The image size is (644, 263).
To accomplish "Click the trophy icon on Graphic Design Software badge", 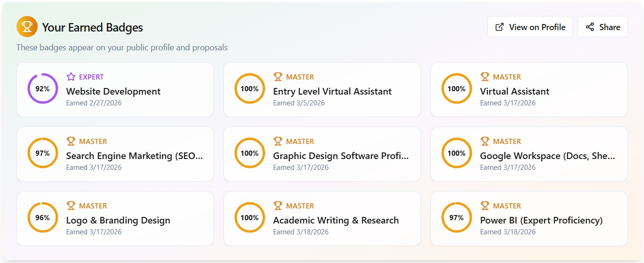I will (x=278, y=141).
